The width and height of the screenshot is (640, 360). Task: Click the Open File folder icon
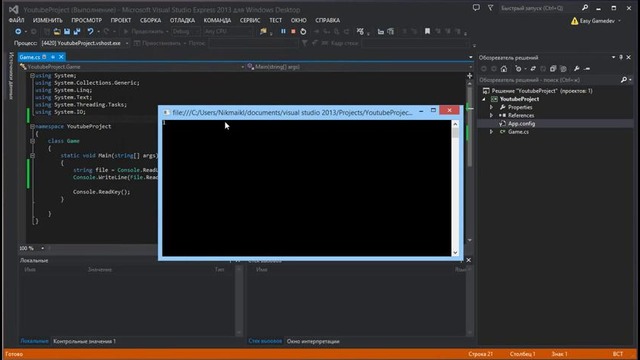(57, 31)
